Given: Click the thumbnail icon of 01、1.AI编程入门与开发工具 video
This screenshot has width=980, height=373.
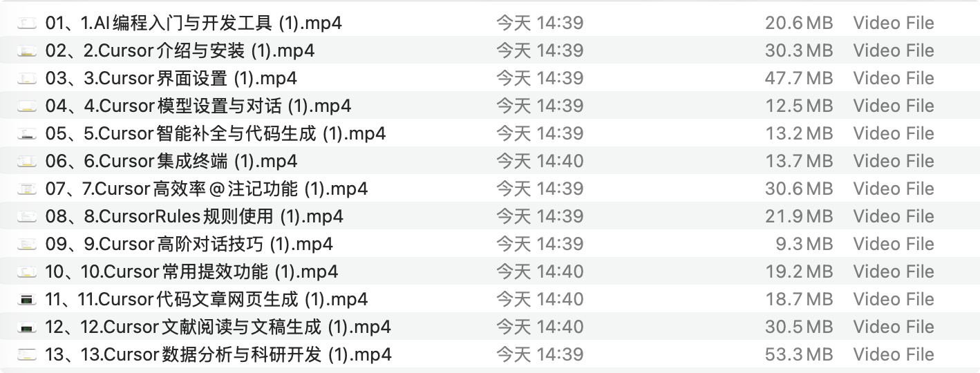Looking at the screenshot, I should click(28, 23).
